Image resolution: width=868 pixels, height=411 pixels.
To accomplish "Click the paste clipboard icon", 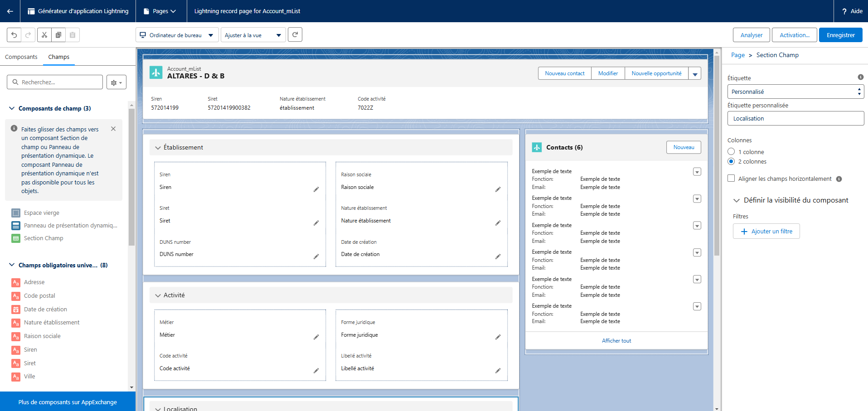I will pyautogui.click(x=73, y=35).
